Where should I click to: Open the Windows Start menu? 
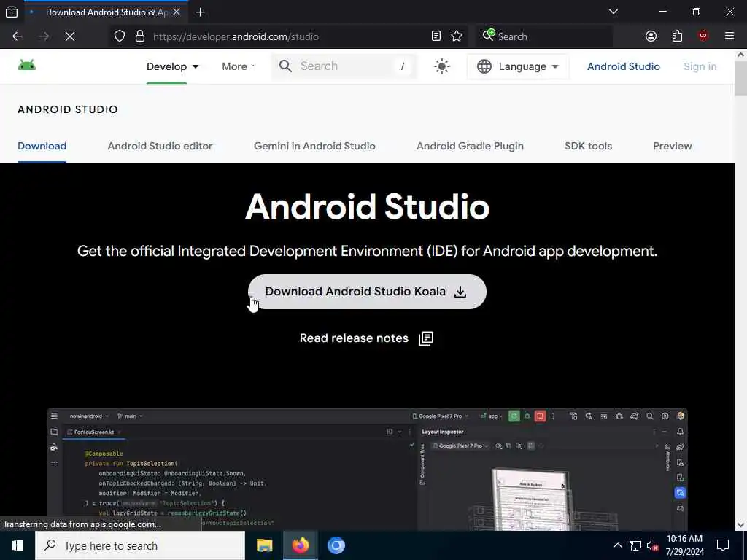18,545
